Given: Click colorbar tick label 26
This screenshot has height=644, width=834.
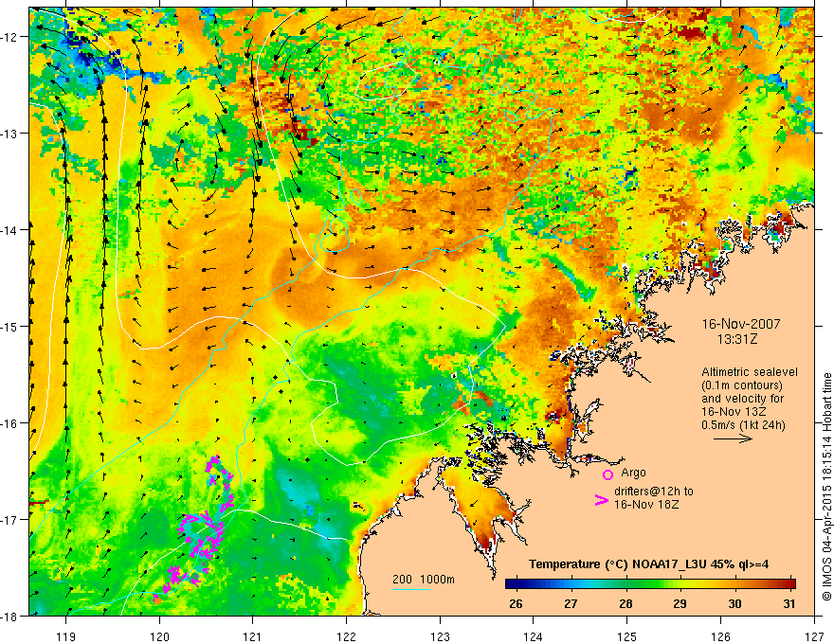Looking at the screenshot, I should [x=516, y=603].
